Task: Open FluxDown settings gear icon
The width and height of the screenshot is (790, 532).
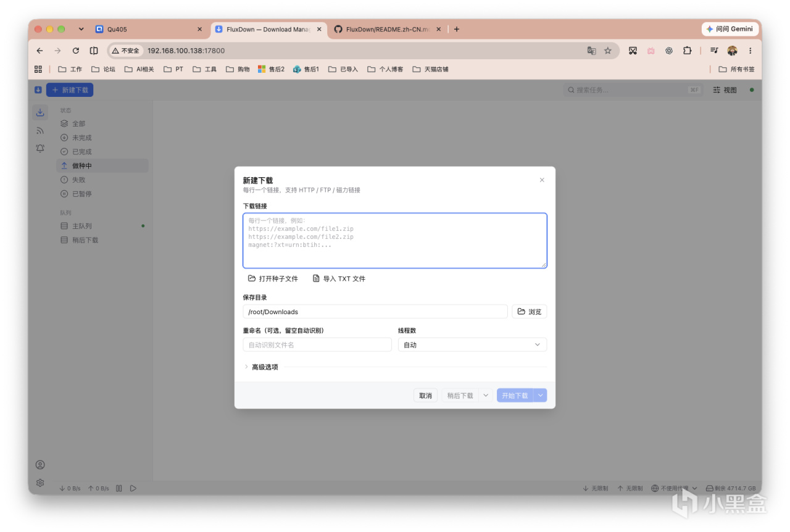Action: 40,483
